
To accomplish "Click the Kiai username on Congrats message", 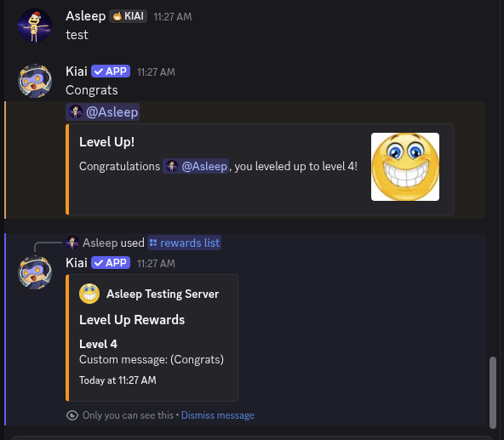I will pyautogui.click(x=77, y=71).
